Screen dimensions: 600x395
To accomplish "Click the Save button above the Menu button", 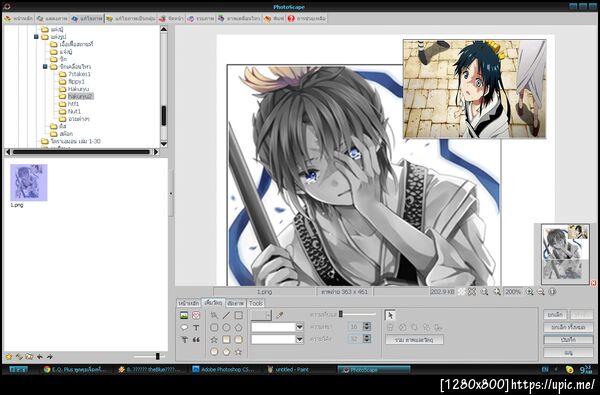I will point(568,340).
